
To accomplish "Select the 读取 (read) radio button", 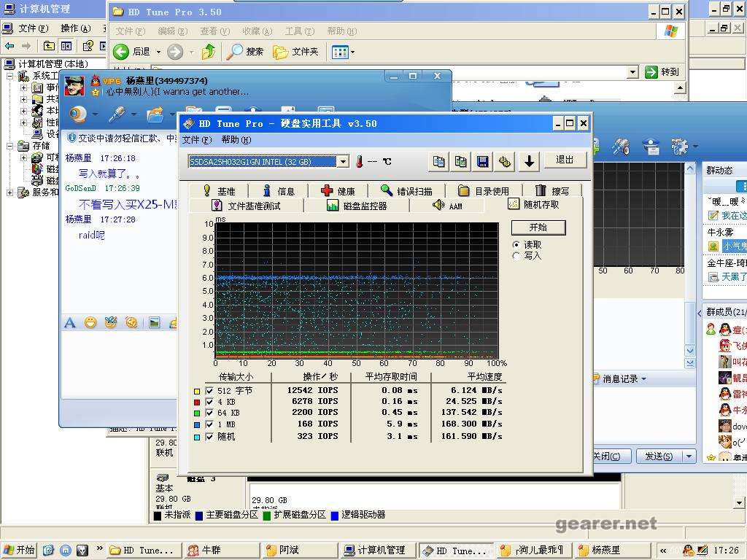I will (516, 245).
